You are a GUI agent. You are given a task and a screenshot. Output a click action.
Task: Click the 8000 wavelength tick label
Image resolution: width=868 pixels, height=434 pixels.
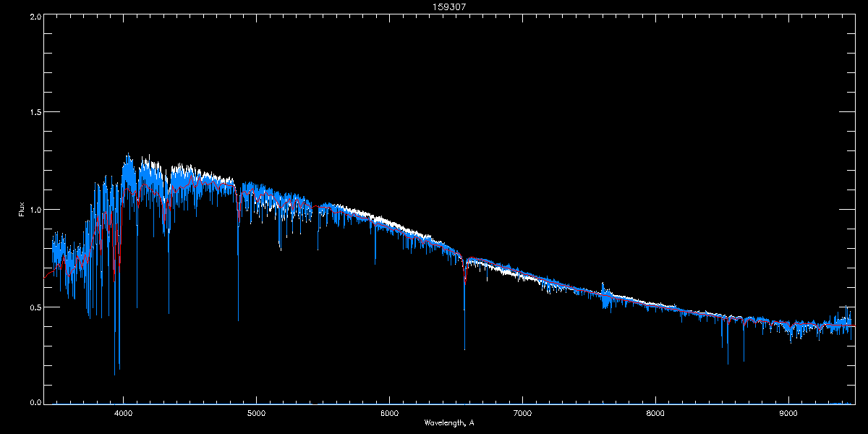point(655,413)
